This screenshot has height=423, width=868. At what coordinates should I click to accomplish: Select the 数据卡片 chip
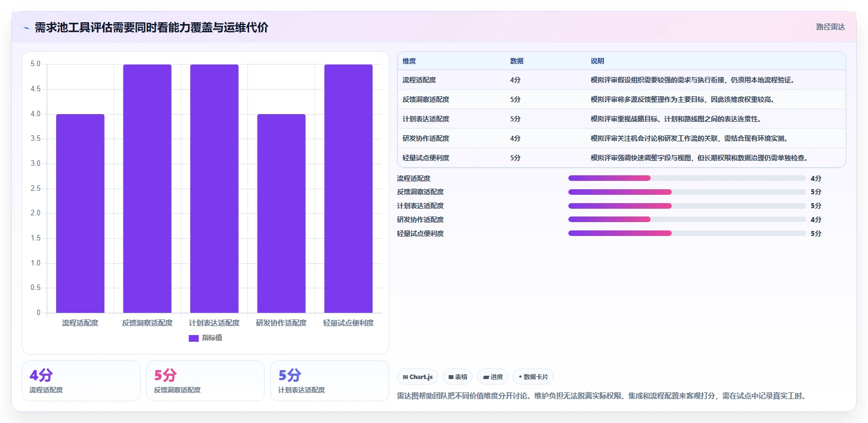pos(533,377)
